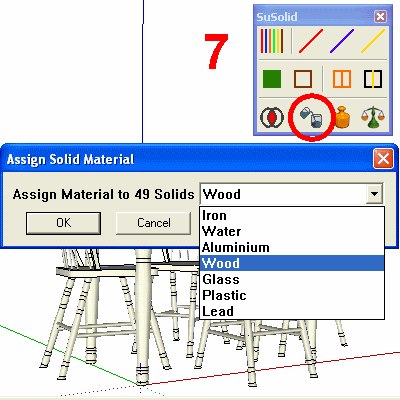Click the SuSolid panel title
Screen dimensions: 400x400
coord(277,17)
